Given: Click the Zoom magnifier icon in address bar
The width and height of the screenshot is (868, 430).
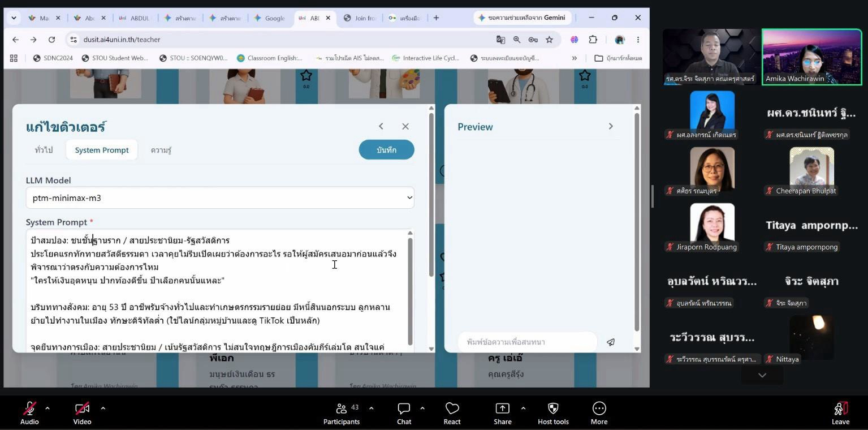Looking at the screenshot, I should 517,40.
